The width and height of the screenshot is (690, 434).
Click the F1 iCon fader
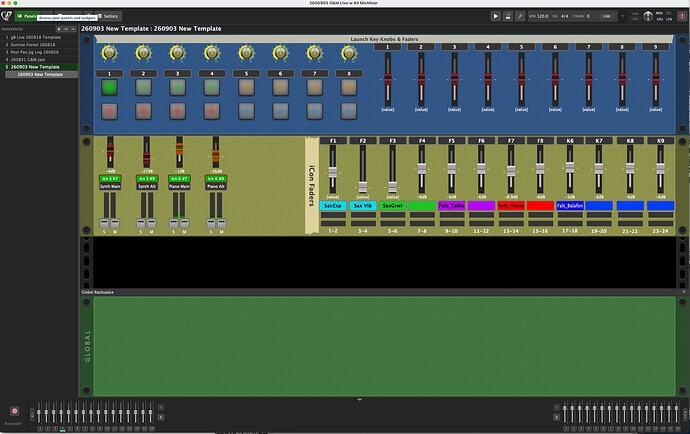pyautogui.click(x=333, y=171)
